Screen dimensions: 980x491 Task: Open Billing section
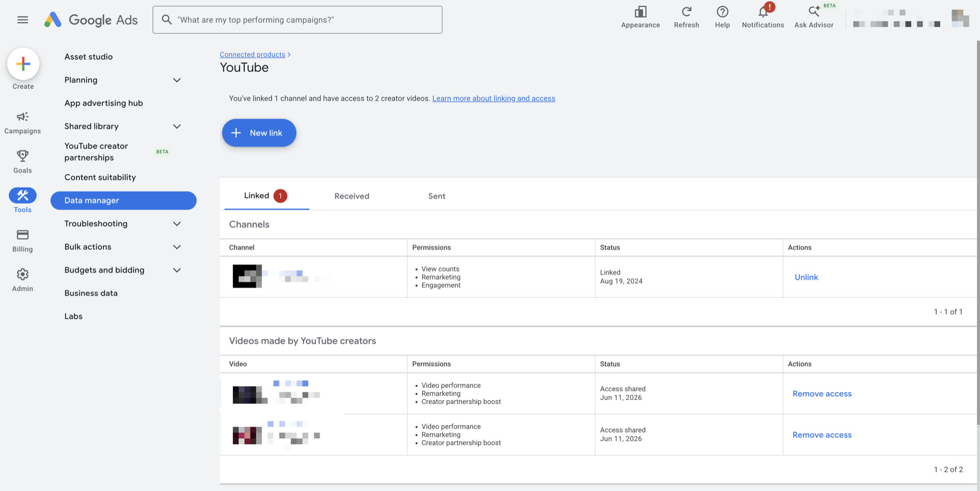pyautogui.click(x=23, y=241)
